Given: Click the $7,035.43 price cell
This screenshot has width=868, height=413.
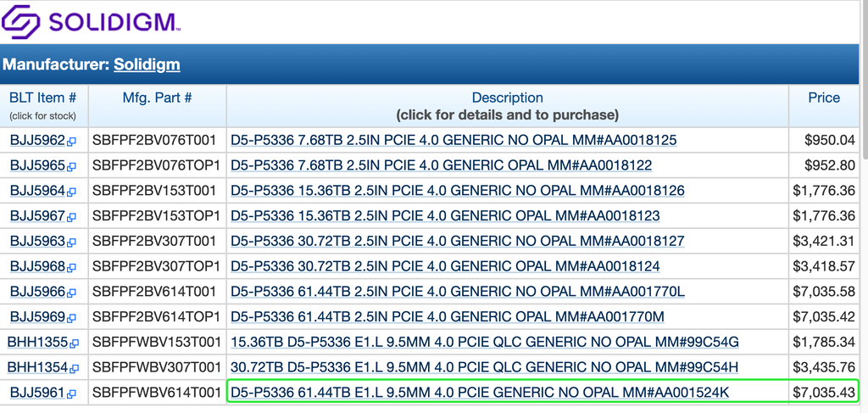Looking at the screenshot, I should click(x=824, y=393).
